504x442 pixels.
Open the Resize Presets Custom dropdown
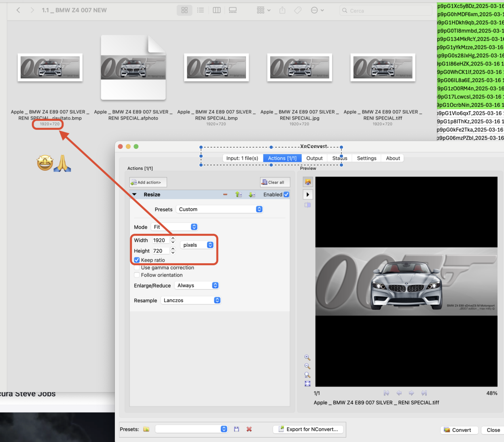219,209
